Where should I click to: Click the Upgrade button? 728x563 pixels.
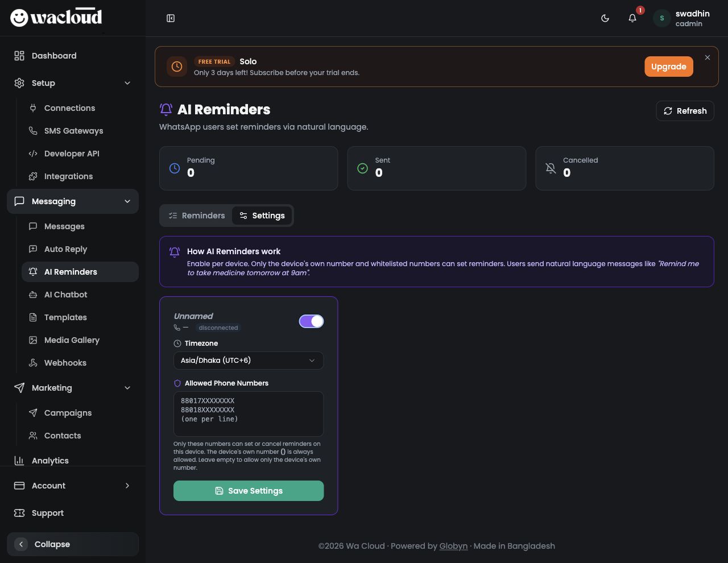coord(669,67)
